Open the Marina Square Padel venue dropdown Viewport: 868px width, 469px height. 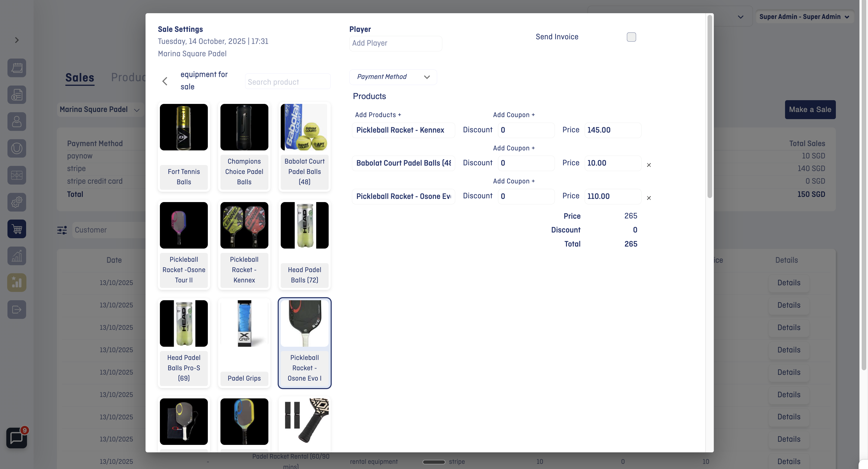click(x=100, y=109)
